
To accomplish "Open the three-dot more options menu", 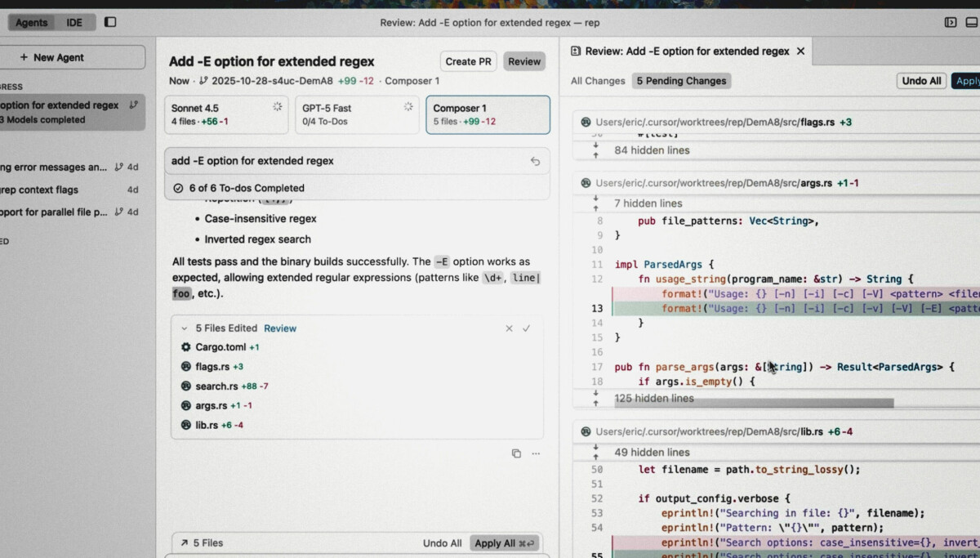I will pos(536,453).
